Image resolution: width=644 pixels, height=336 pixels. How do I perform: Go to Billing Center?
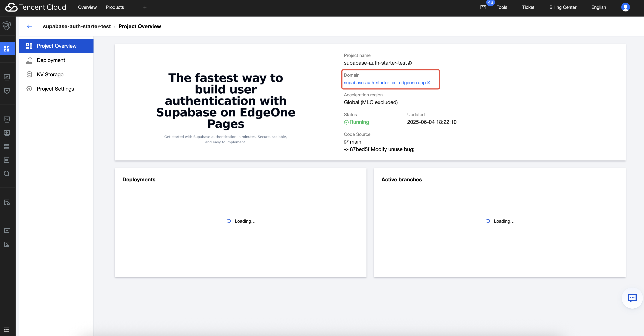point(563,7)
